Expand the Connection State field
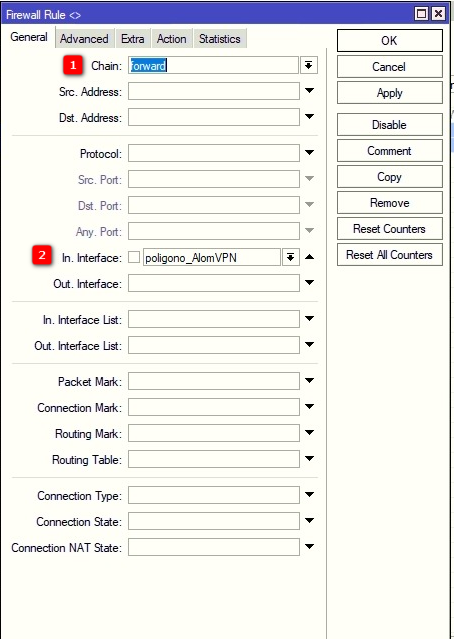The image size is (454, 639). [x=309, y=520]
